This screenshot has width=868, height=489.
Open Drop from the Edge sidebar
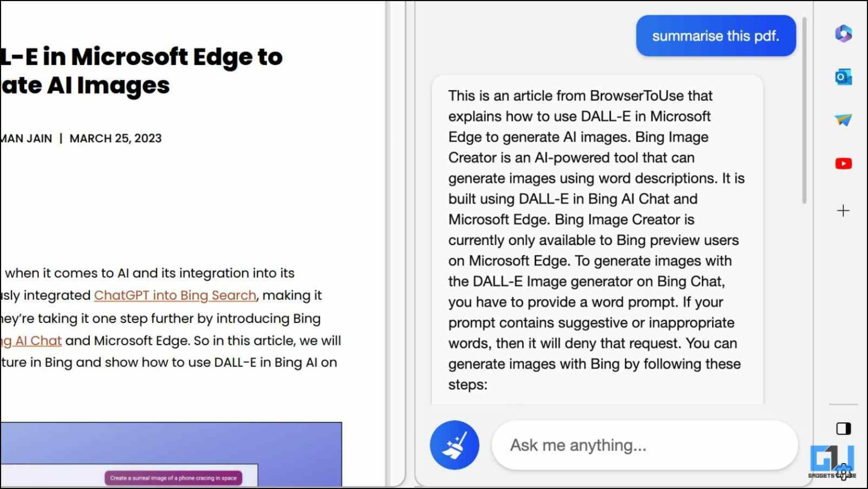pyautogui.click(x=843, y=120)
